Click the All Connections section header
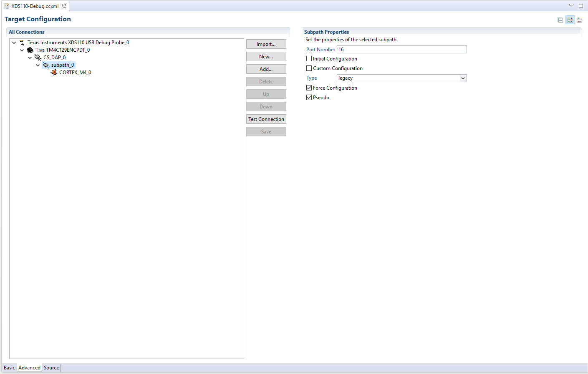Screen dimensions: 588x374 [26, 32]
